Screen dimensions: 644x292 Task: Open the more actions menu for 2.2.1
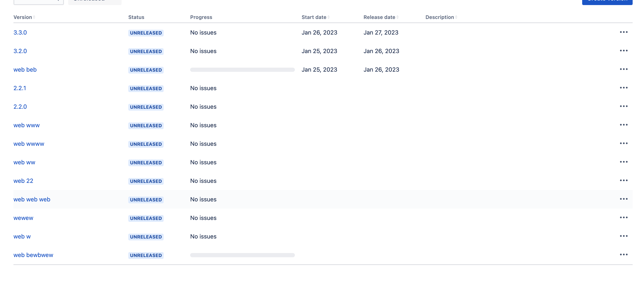[624, 87]
